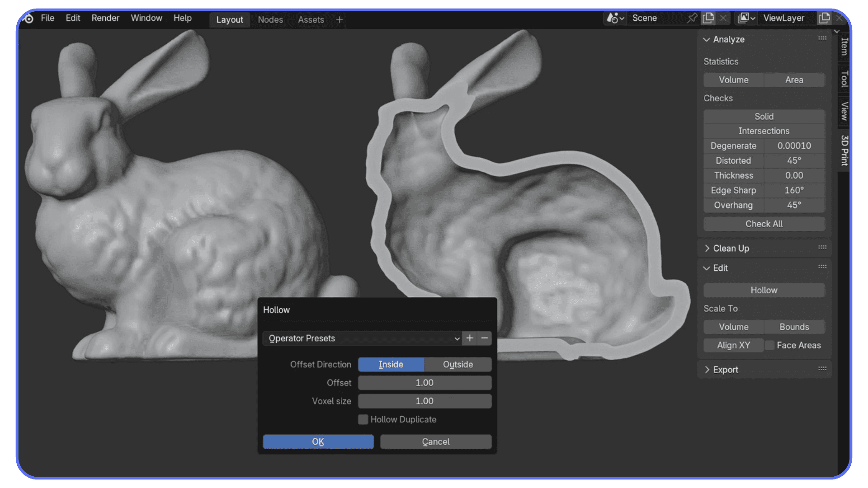The height and width of the screenshot is (488, 868).
Task: Click the Scene name field
Action: tap(656, 18)
